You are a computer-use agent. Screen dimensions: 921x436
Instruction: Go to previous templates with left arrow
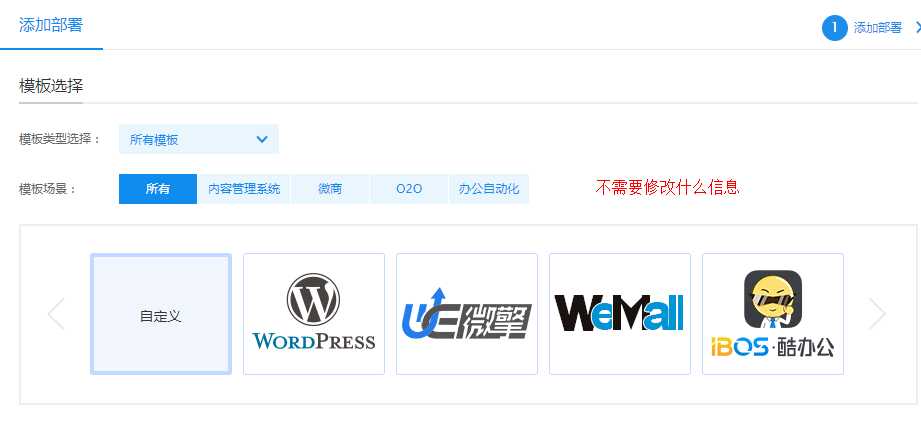tap(56, 314)
